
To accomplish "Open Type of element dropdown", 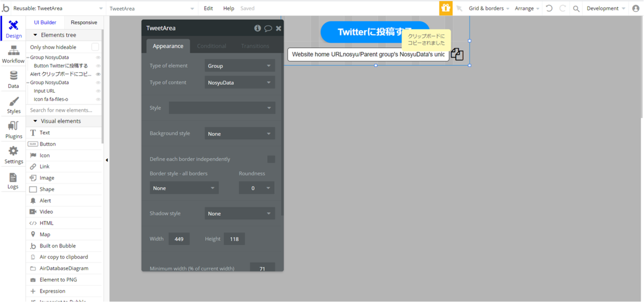I will [x=240, y=65].
